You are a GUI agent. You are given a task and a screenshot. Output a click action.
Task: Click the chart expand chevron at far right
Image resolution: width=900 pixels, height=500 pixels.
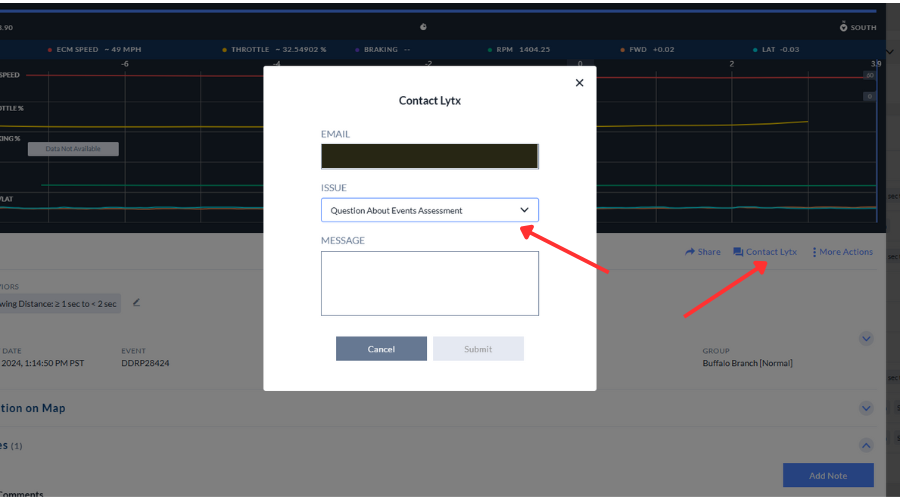(x=890, y=52)
